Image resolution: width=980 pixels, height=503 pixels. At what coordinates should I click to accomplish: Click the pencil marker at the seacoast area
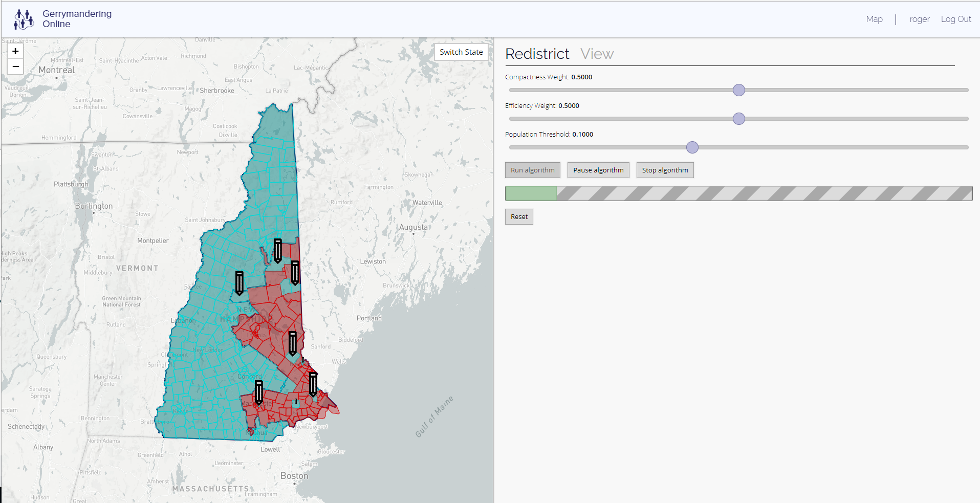(313, 384)
